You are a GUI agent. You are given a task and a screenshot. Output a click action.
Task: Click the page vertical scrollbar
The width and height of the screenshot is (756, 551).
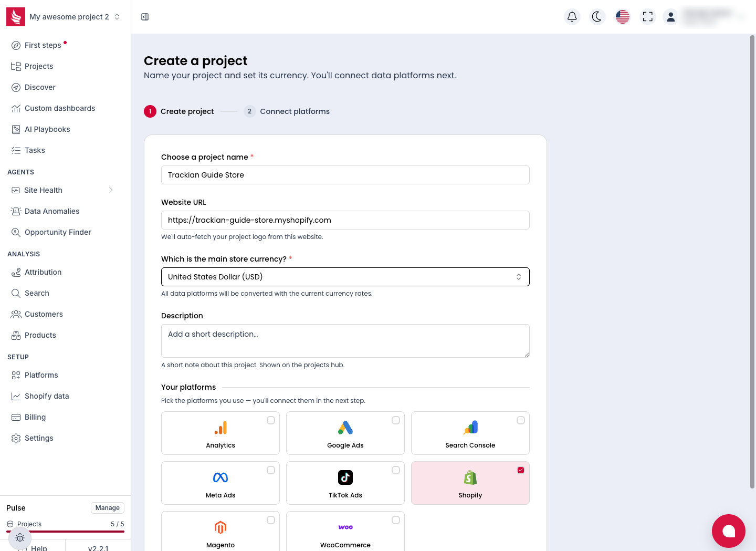pos(752,262)
